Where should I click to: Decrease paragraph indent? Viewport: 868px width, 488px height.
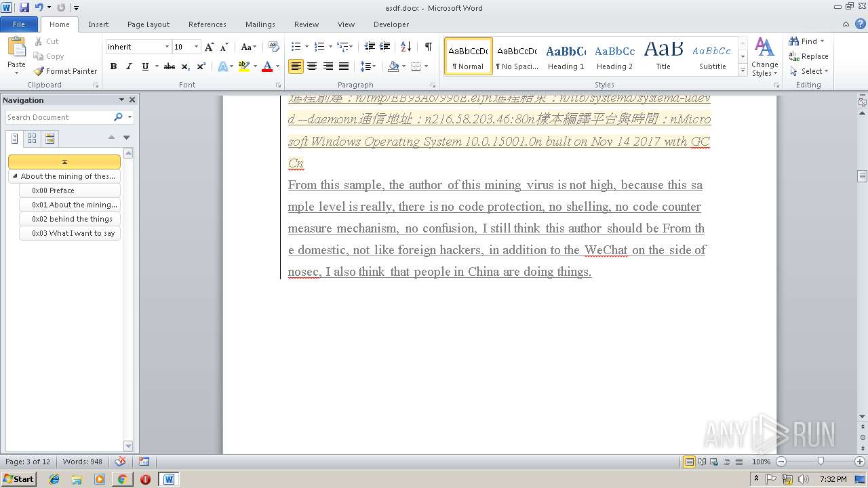tap(370, 47)
